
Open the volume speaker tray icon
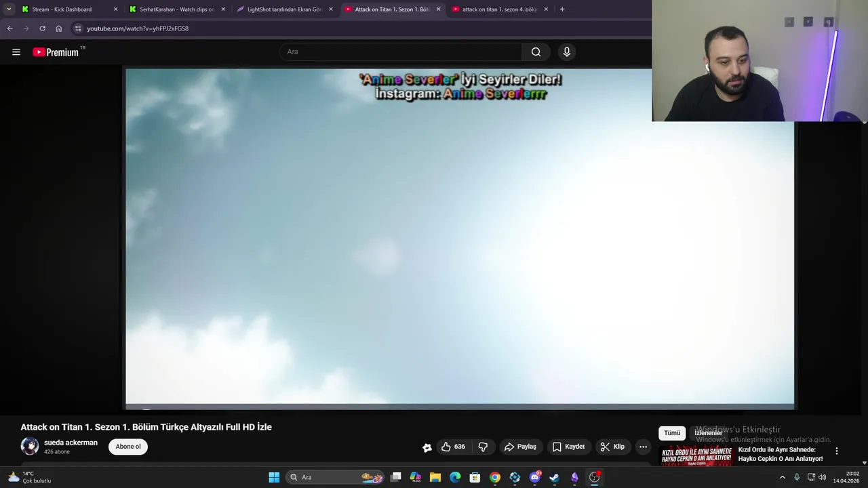click(823, 477)
